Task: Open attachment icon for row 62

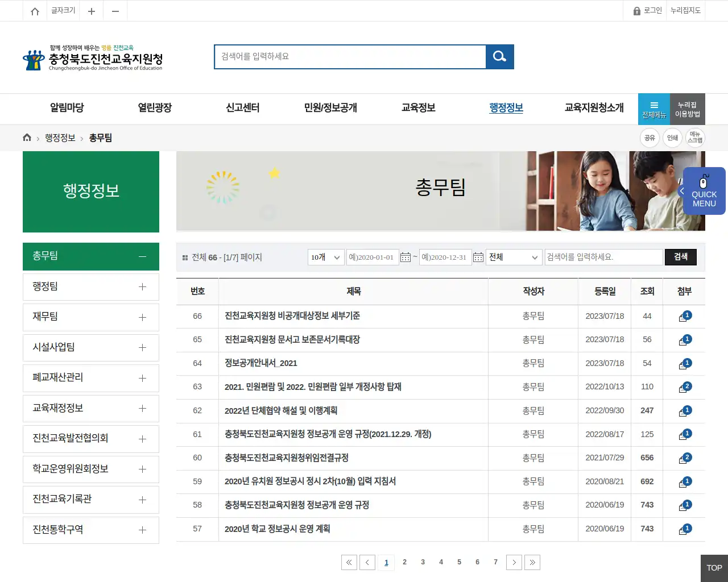Action: click(685, 411)
